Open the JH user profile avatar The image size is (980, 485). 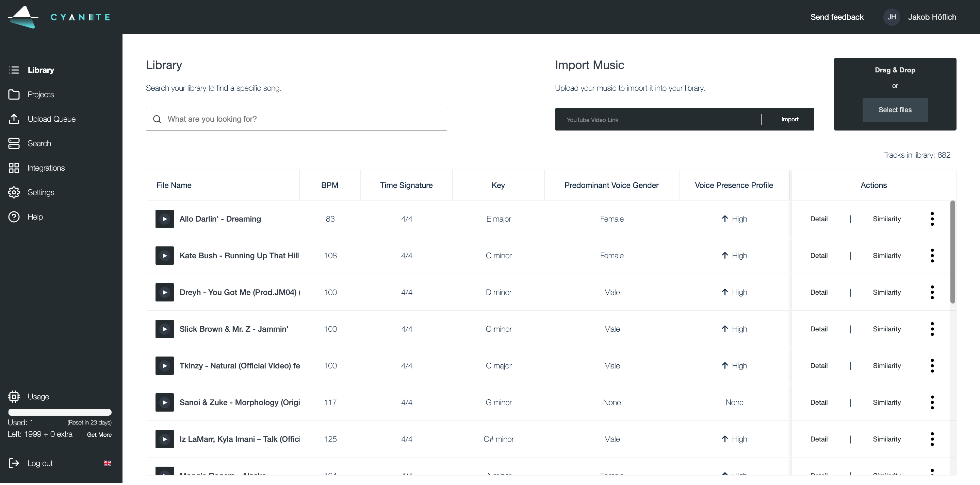pos(892,17)
